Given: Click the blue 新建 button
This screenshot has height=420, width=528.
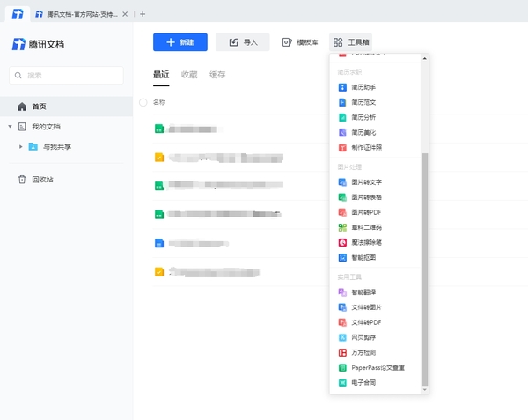Looking at the screenshot, I should point(180,42).
